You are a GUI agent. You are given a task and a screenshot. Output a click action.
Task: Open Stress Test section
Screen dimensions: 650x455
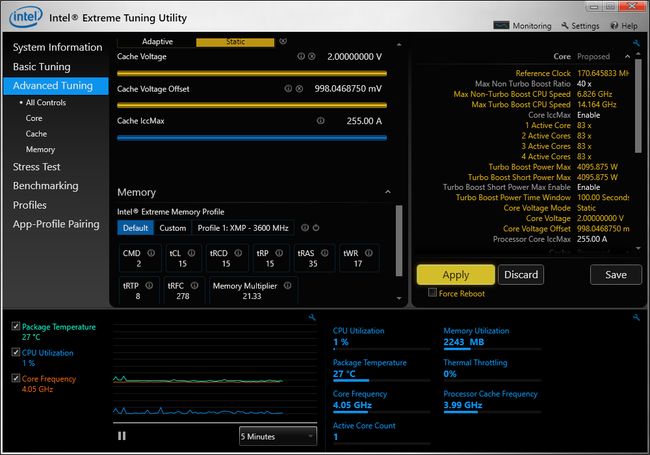36,167
